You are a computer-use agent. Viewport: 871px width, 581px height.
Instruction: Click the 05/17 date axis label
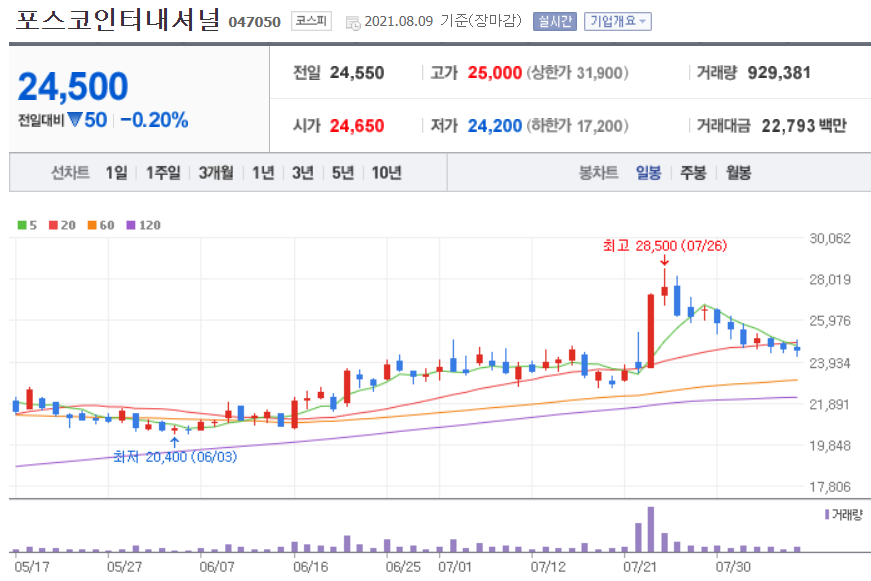pyautogui.click(x=32, y=567)
